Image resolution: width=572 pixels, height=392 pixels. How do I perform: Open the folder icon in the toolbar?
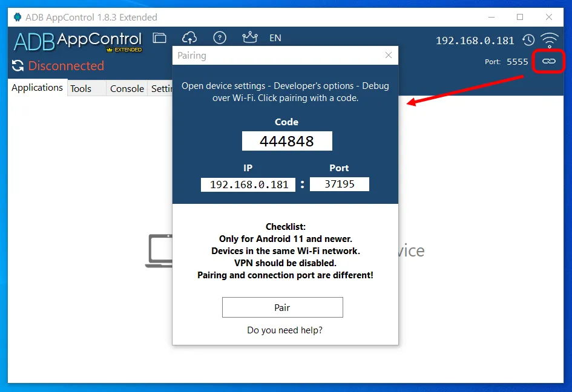(x=159, y=38)
